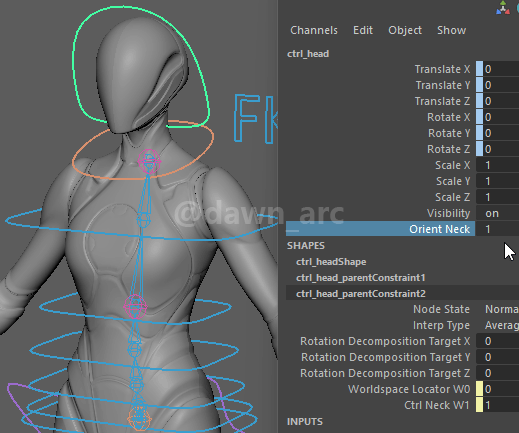Open the Object menu
The height and width of the screenshot is (433, 519).
pos(405,30)
